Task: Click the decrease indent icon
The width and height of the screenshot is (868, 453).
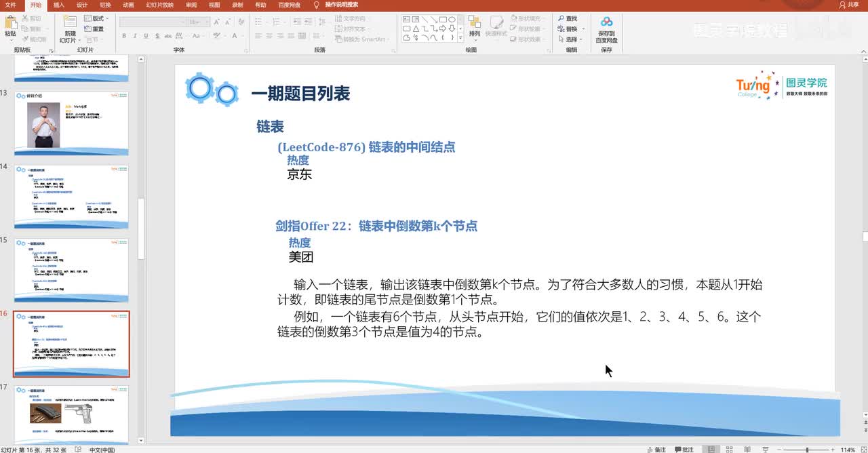Action: pyautogui.click(x=297, y=21)
